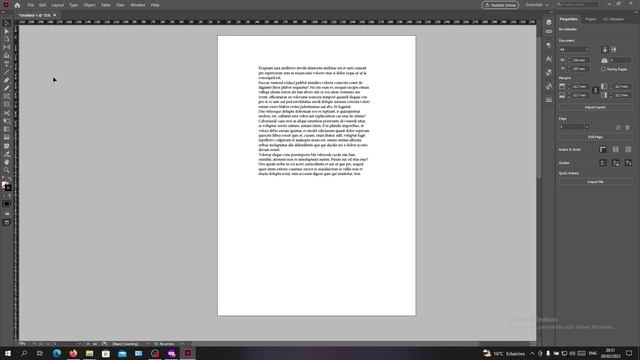Set landscape page orientation
This screenshot has height=360, width=640.
613,49
